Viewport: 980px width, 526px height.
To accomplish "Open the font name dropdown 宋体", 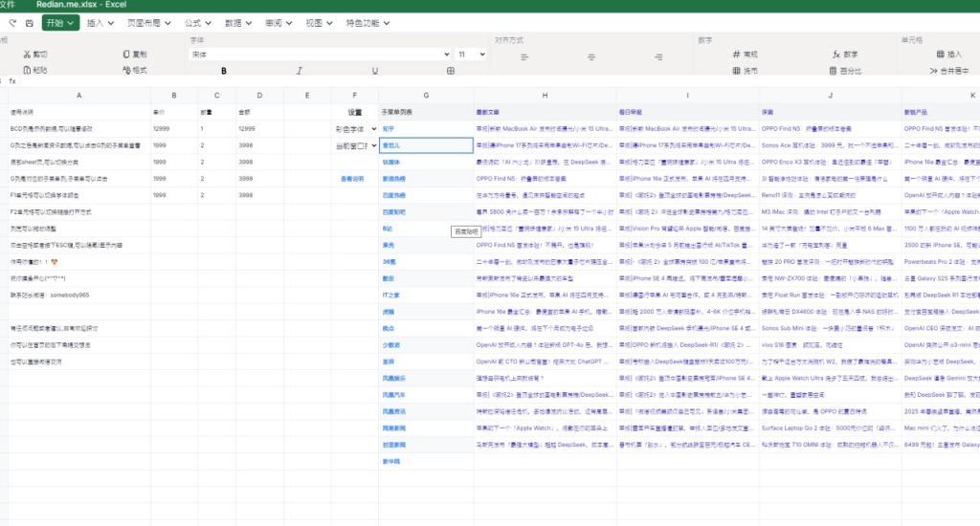I will click(x=320, y=55).
